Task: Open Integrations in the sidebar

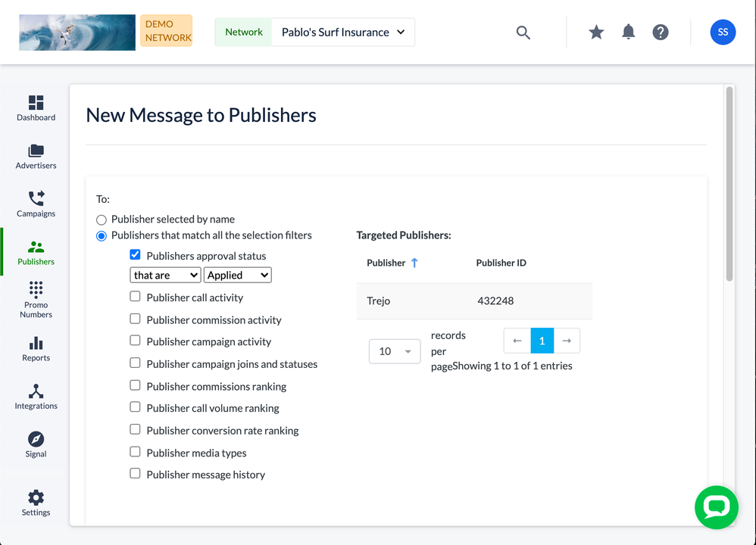Action: pos(36,396)
